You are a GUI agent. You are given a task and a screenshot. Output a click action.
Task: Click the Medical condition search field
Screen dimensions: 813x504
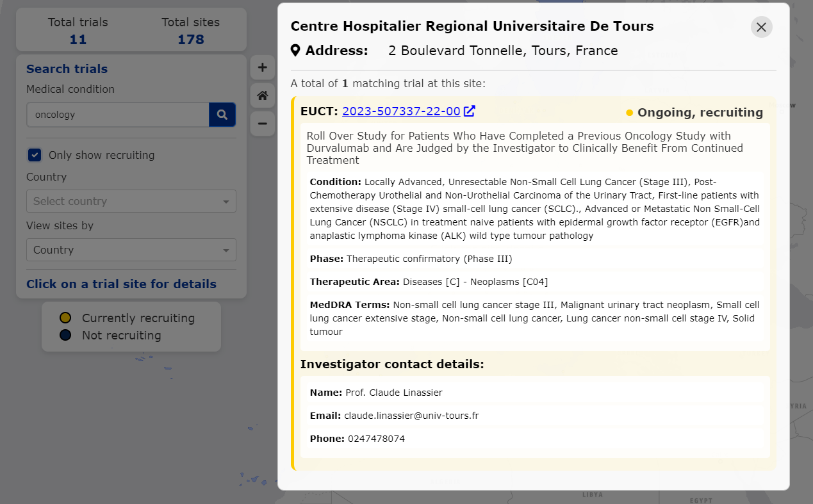118,115
